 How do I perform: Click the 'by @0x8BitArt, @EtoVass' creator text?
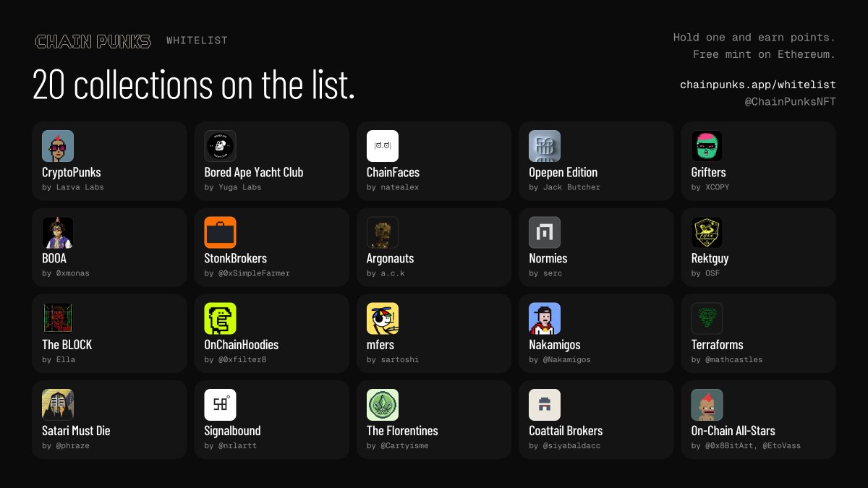coord(746,446)
